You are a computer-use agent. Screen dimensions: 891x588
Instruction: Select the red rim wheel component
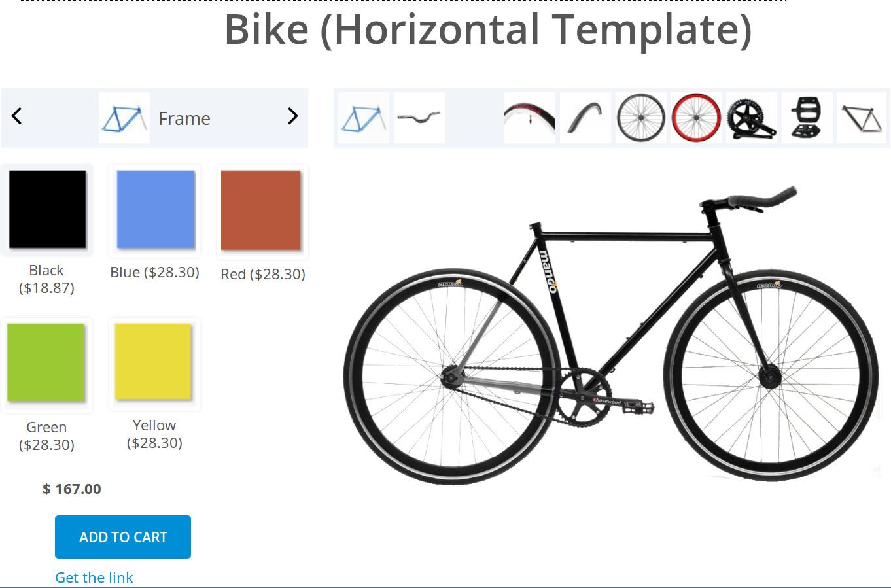[x=696, y=117]
